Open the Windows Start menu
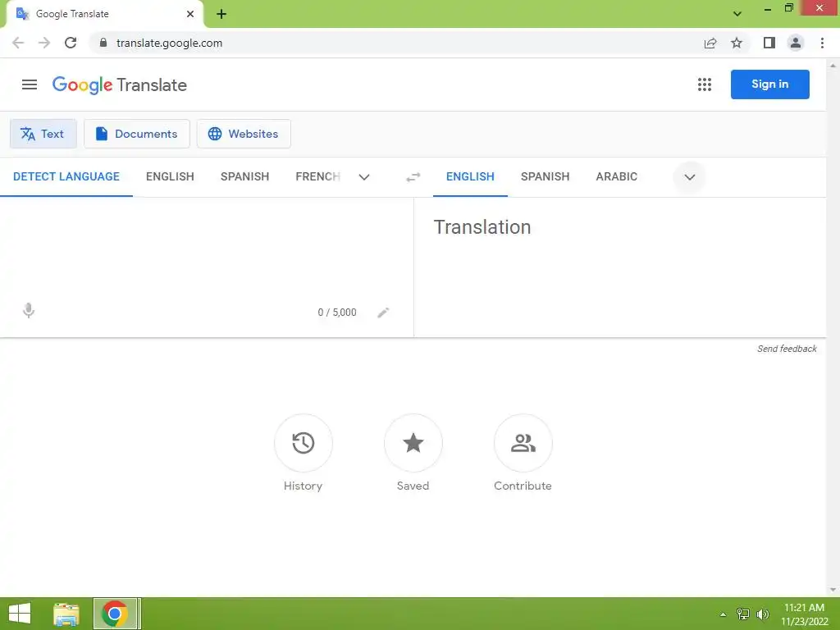The width and height of the screenshot is (840, 630). 20,614
